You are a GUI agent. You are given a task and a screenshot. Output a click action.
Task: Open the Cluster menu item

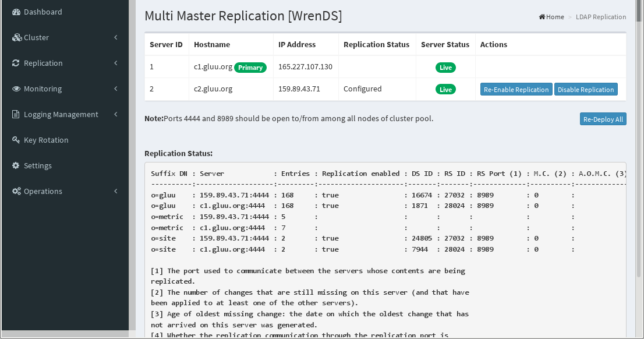65,37
